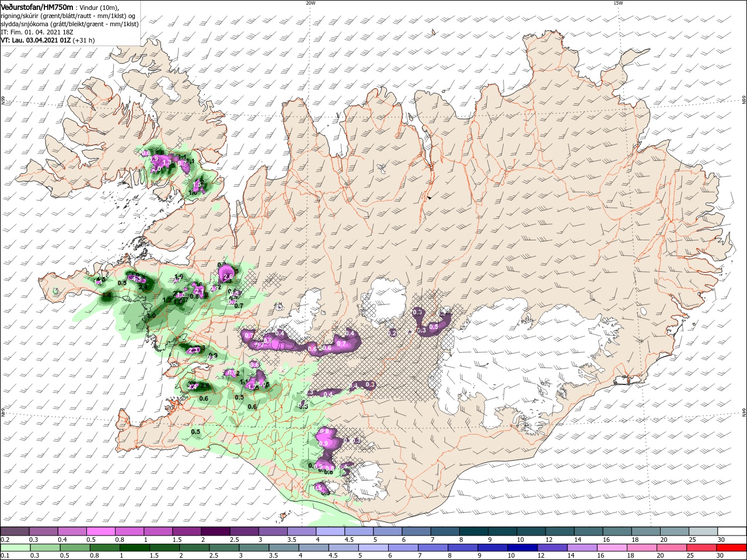Image resolution: width=747 pixels, height=560 pixels.
Task: Click the '0.1' label on the rain scale
Action: (4, 556)
